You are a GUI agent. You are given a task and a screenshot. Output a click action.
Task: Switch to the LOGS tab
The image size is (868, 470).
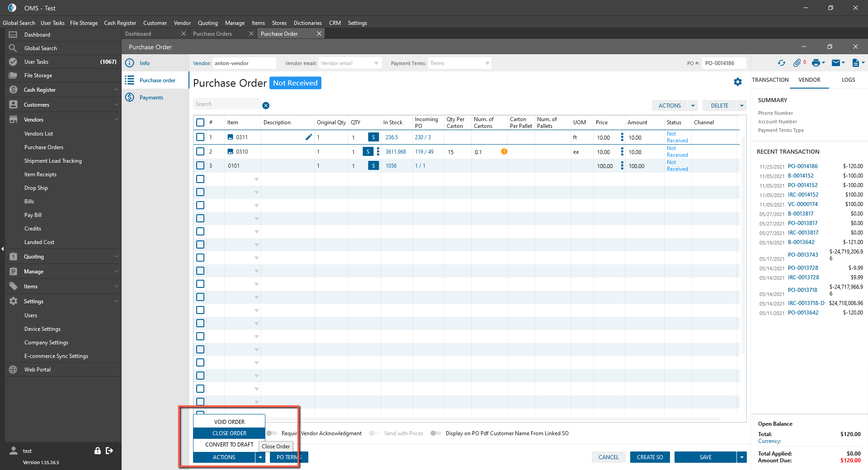coord(848,80)
